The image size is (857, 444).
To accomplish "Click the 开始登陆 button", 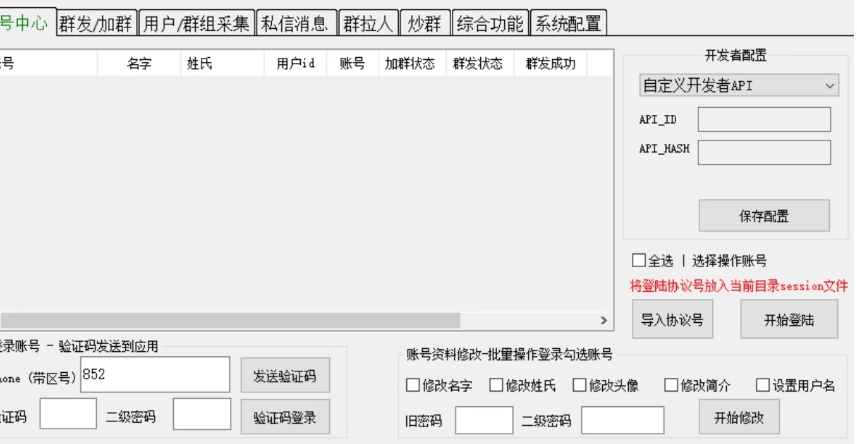I will point(789,319).
